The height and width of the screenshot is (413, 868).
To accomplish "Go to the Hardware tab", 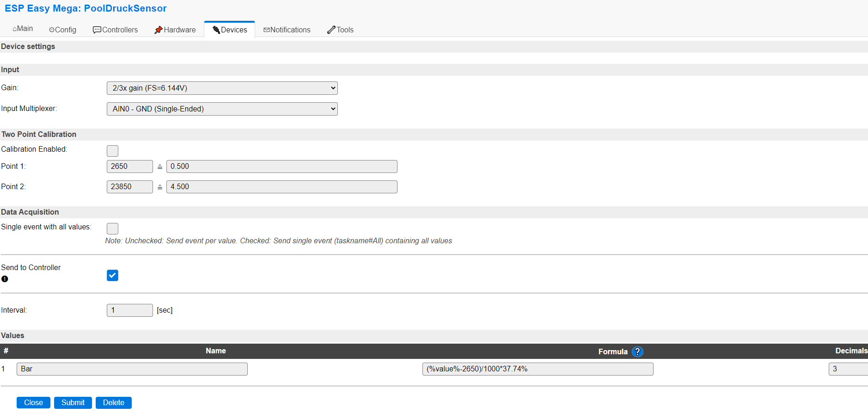I will tap(175, 30).
